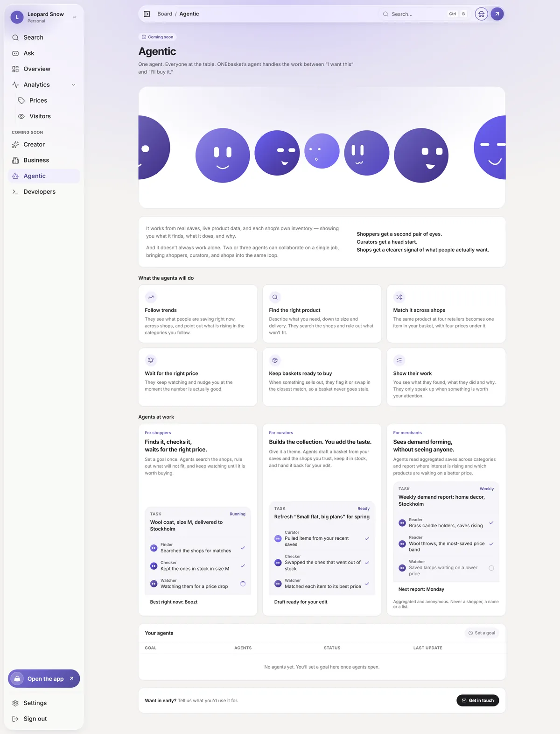Screen dimensions: 560x734
Task: Click Overview grid icon in sidebar
Action: pyautogui.click(x=15, y=69)
